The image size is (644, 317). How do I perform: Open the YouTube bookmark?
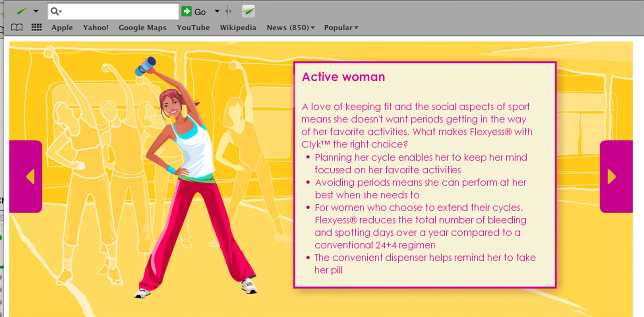pos(193,28)
